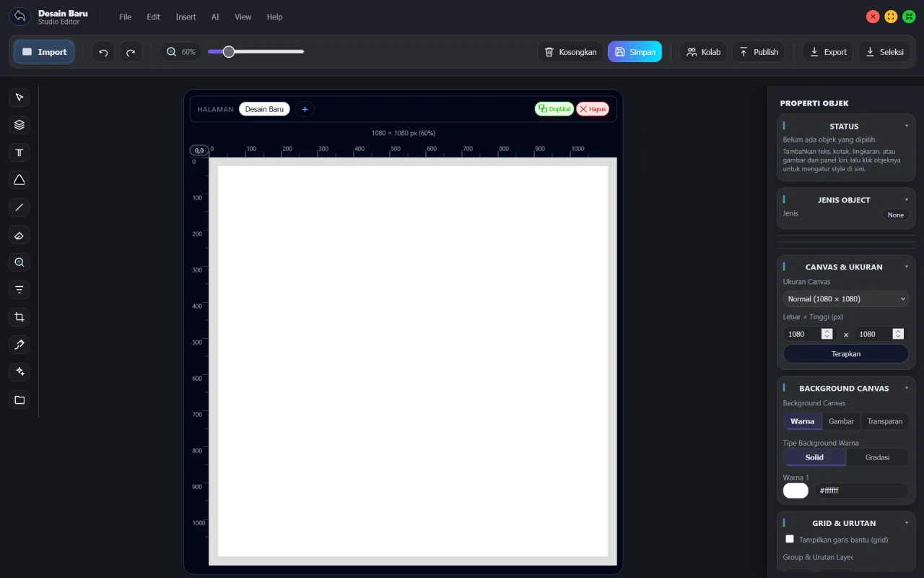Click the green window maximize button
The height and width of the screenshot is (578, 924).
click(x=909, y=17)
